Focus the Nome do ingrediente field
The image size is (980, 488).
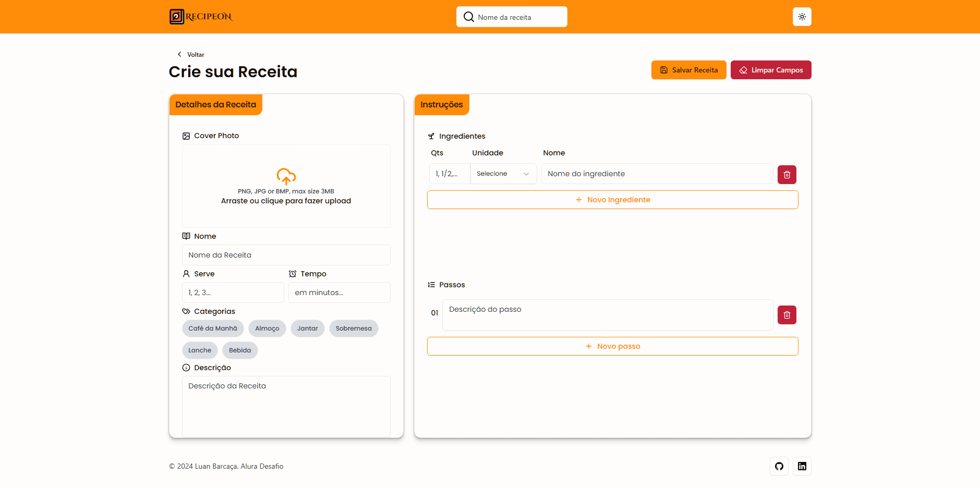657,174
